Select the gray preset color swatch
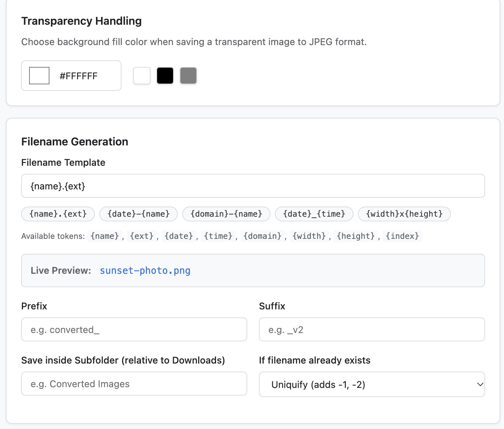Screen dimensions: 504x429 click(188, 76)
